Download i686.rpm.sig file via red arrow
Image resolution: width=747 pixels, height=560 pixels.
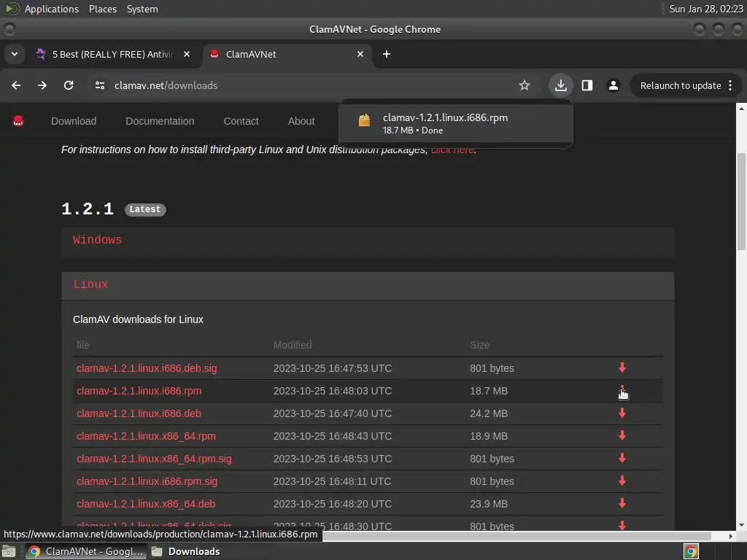[x=622, y=481]
